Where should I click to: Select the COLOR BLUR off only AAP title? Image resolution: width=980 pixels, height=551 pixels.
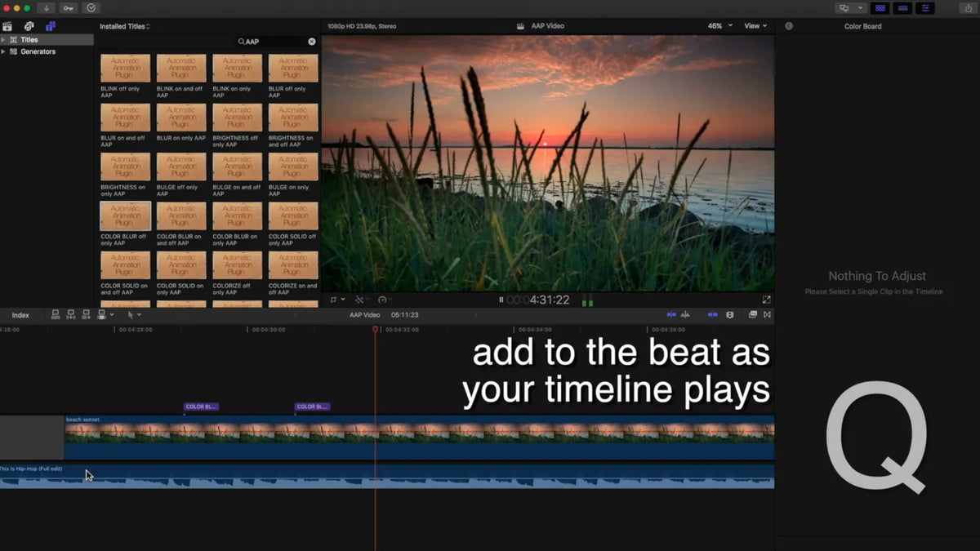(x=125, y=216)
